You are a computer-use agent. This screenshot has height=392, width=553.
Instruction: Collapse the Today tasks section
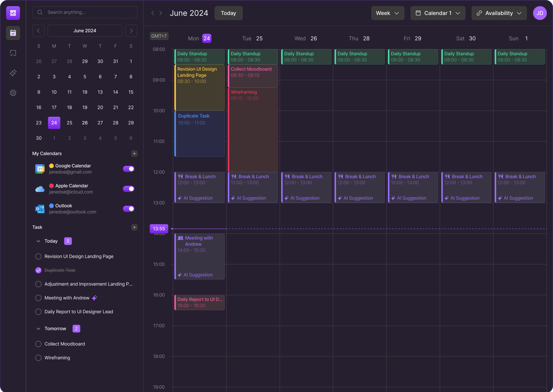tap(38, 241)
